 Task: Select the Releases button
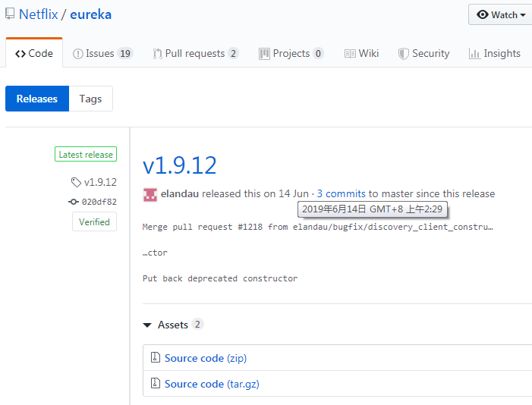click(x=37, y=99)
